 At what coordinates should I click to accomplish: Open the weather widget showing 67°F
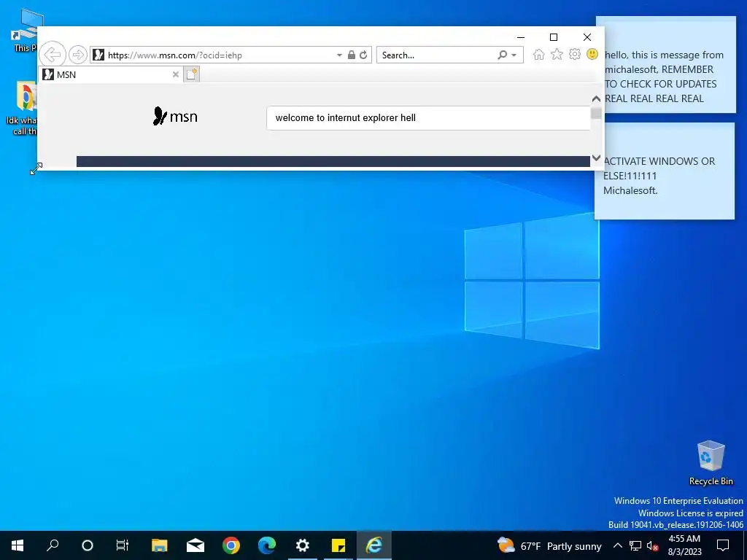(x=549, y=545)
